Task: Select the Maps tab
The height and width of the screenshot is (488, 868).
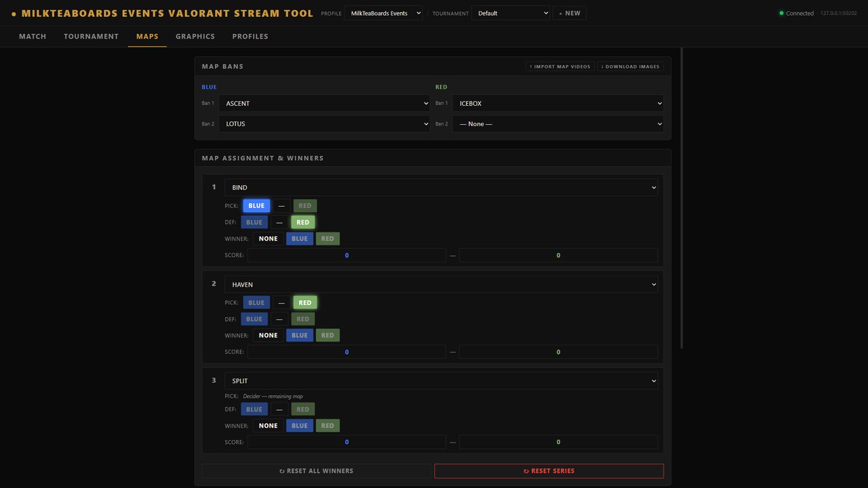Action: 147,37
